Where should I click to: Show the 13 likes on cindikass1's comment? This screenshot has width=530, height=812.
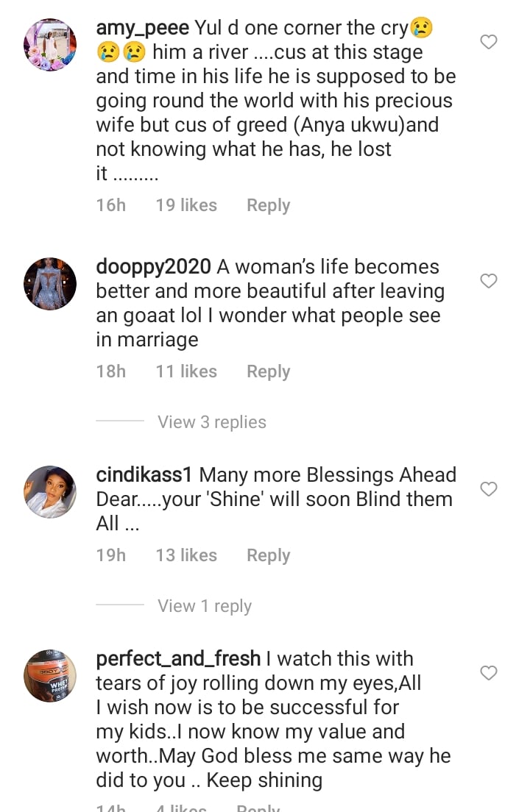(x=186, y=555)
